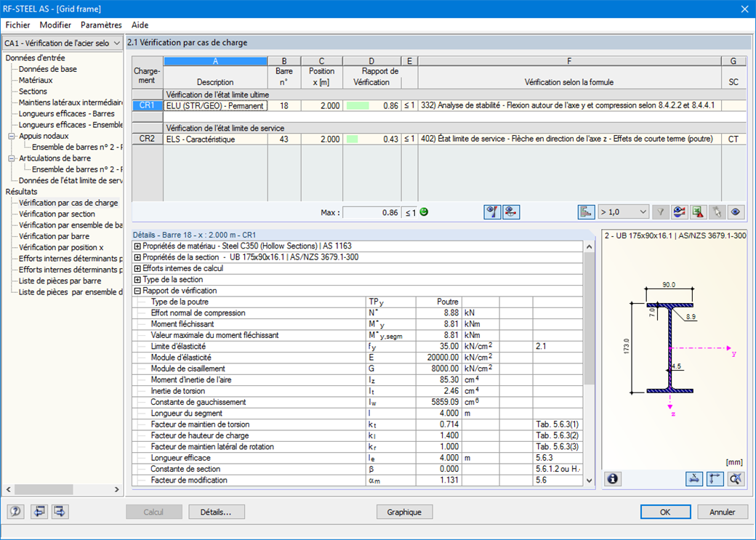Confirm with the OK button
756x540 pixels.
coord(665,512)
